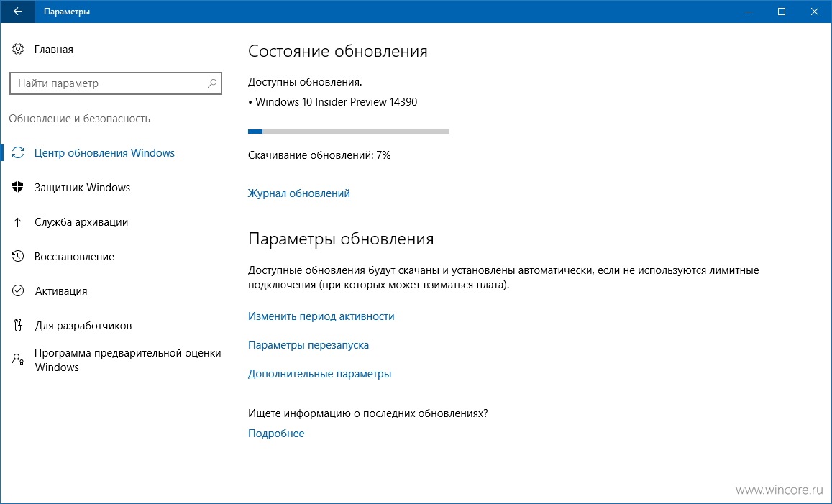Open Восстановление section
Screen dimensions: 832x504
coord(74,256)
